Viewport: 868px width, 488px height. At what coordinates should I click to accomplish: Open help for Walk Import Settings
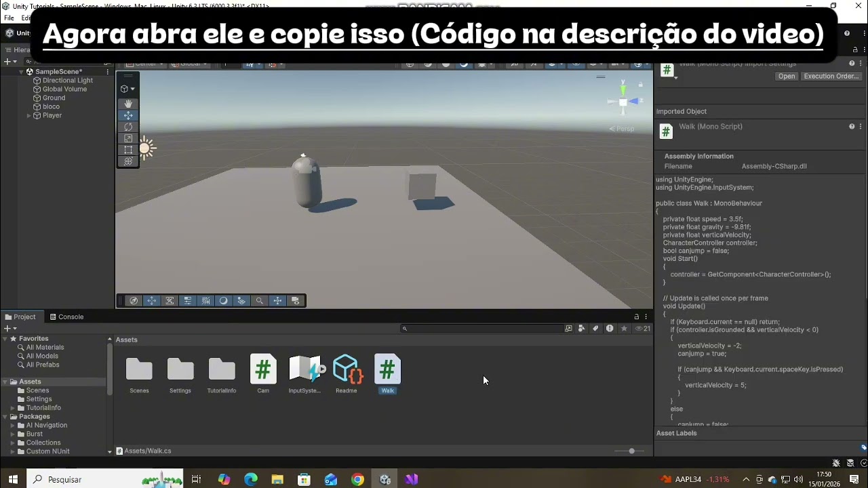[x=852, y=64]
